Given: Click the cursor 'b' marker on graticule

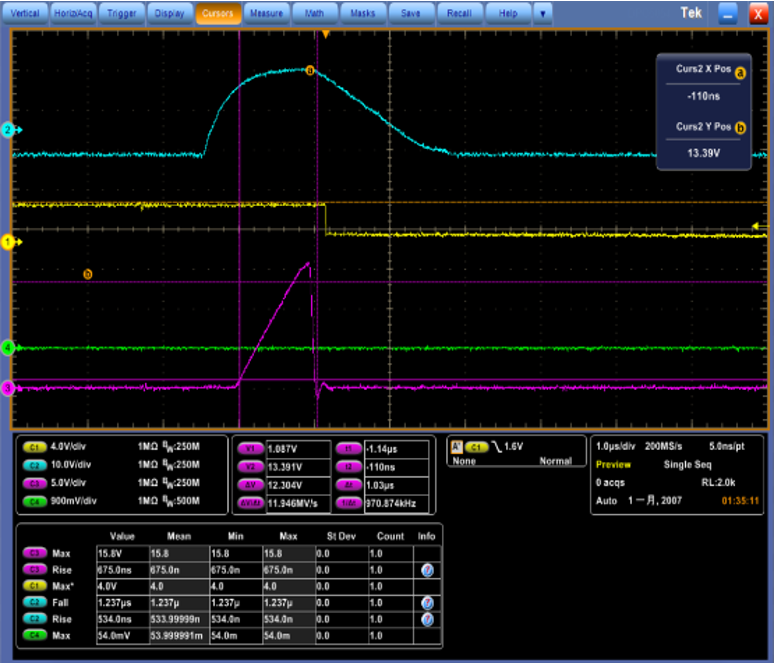Looking at the screenshot, I should pyautogui.click(x=88, y=273).
